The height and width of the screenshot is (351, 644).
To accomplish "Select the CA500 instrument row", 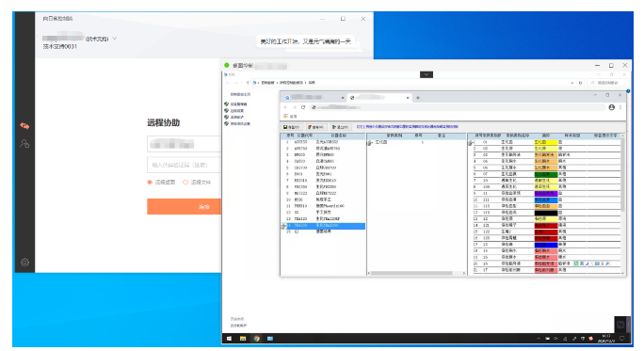I will tap(323, 161).
